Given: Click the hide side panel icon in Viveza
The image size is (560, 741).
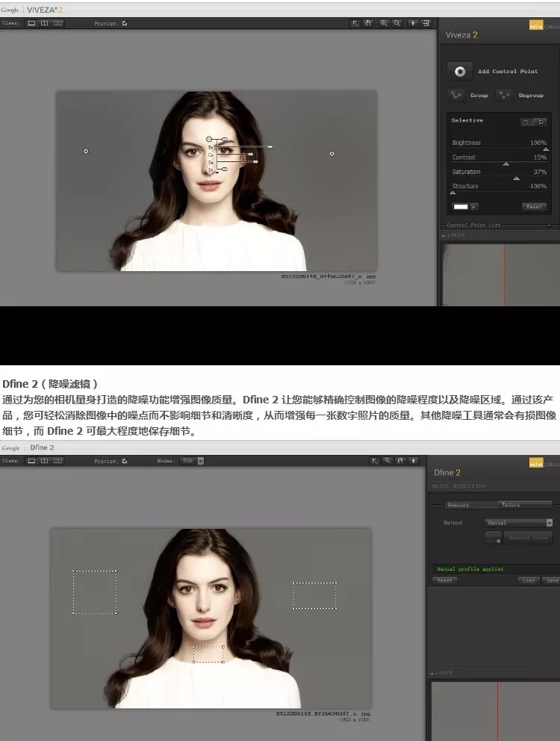Looking at the screenshot, I should coord(426,23).
